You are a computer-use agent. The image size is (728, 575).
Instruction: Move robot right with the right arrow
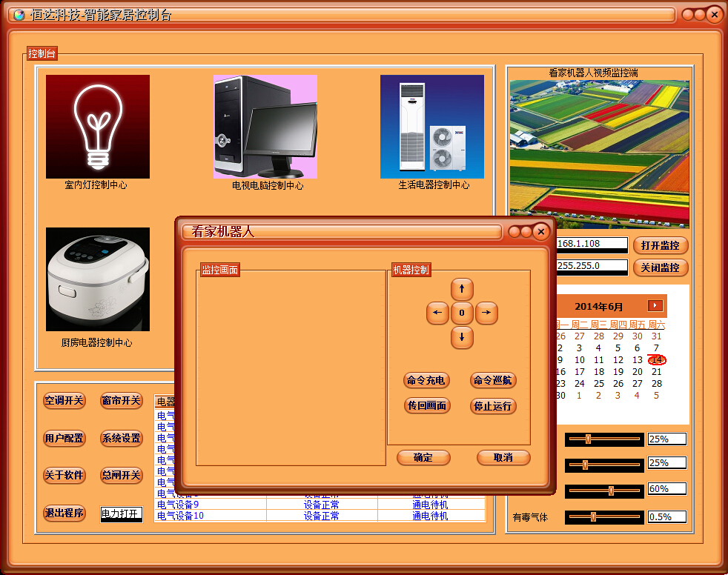pos(486,313)
